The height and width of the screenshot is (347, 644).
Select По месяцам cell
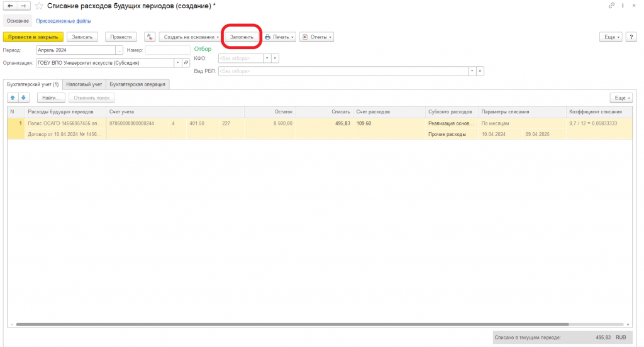tap(522, 123)
